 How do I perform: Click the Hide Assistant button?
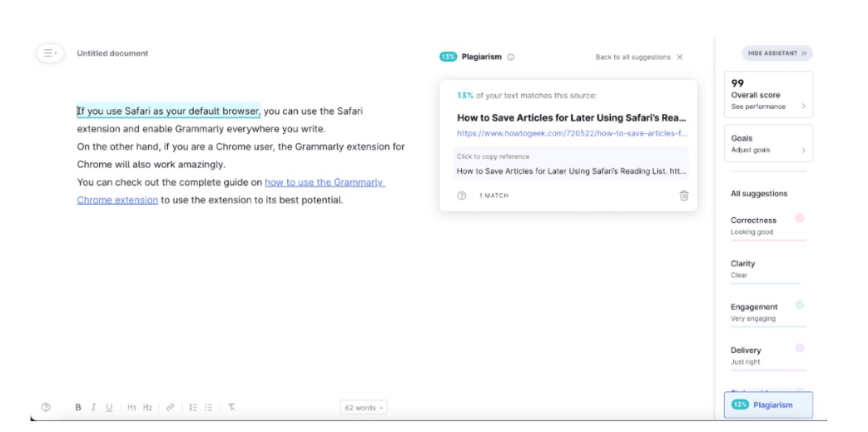point(776,53)
